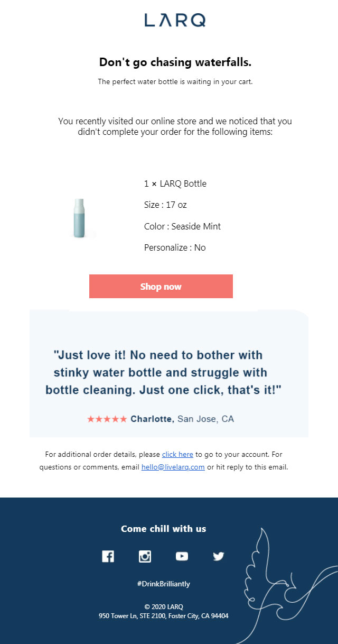Open the YouTube channel icon
This screenshot has width=338, height=644.
click(182, 556)
